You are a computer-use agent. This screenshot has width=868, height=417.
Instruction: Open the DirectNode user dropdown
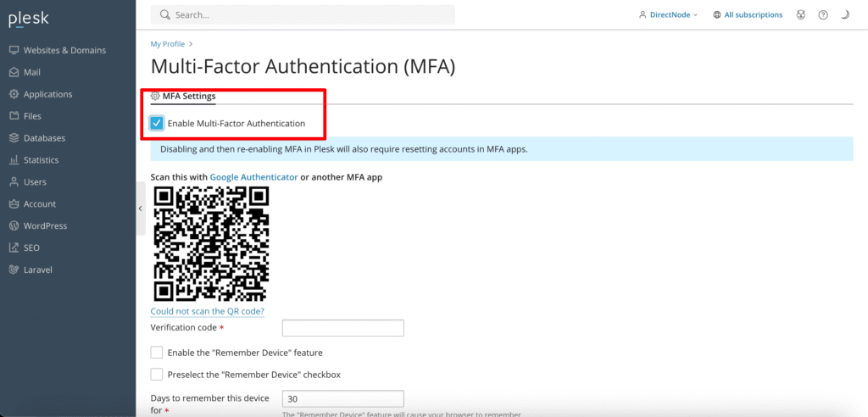[x=668, y=15]
